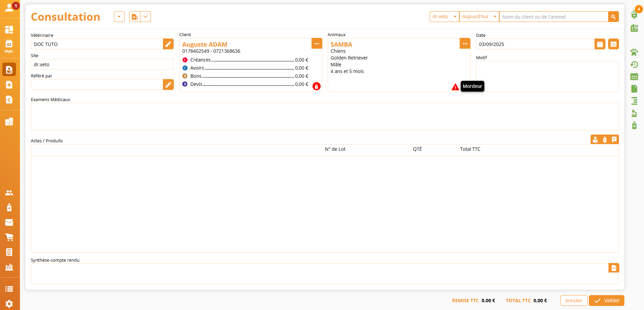Viewport: 644px width, 310px height.
Task: Click the red lock icon in client card
Action: click(x=316, y=87)
